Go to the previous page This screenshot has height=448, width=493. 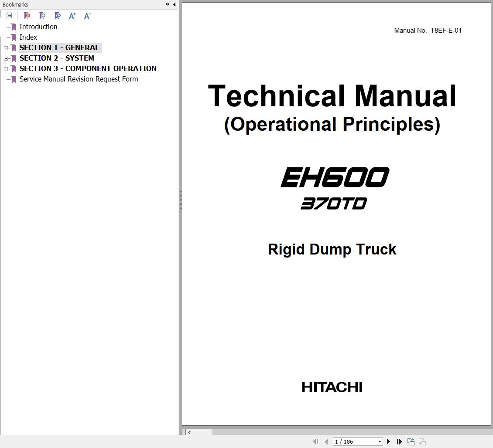coord(326,441)
